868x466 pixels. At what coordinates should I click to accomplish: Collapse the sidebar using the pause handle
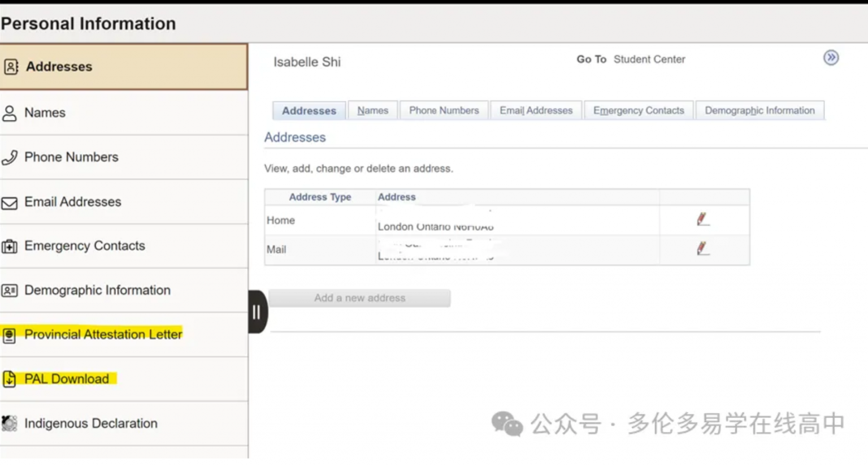[257, 312]
